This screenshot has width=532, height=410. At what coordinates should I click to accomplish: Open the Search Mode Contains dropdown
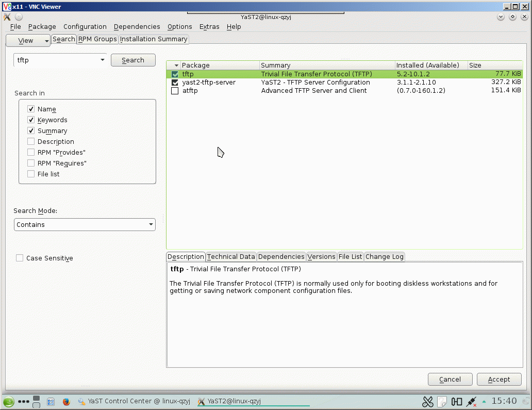(85, 225)
